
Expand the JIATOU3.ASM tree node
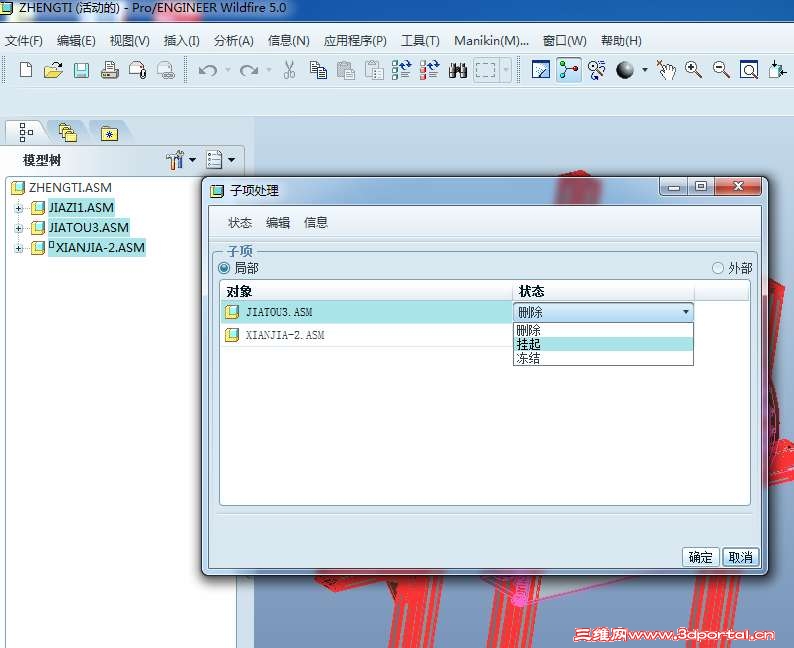(x=18, y=228)
